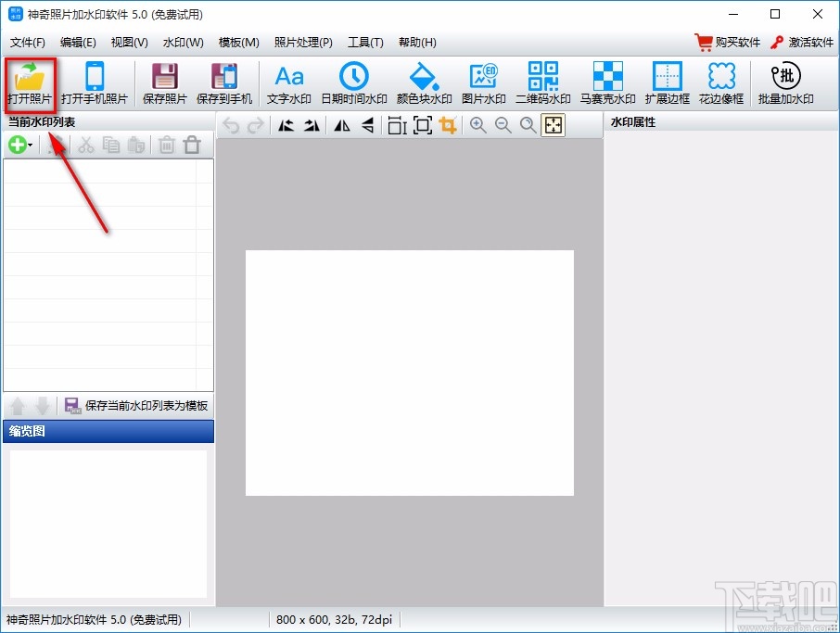Open the 水印(W) menu

(x=184, y=43)
